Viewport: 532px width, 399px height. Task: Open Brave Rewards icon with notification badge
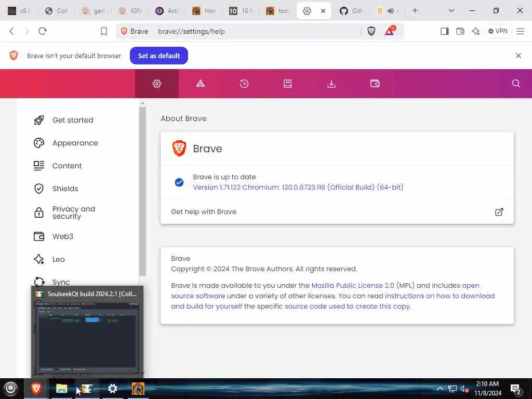[x=390, y=31]
